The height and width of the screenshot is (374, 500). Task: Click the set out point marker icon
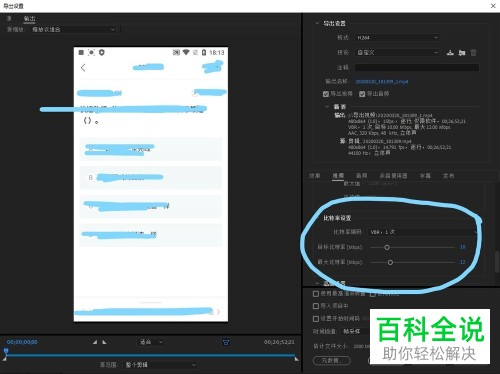pyautogui.click(x=104, y=342)
